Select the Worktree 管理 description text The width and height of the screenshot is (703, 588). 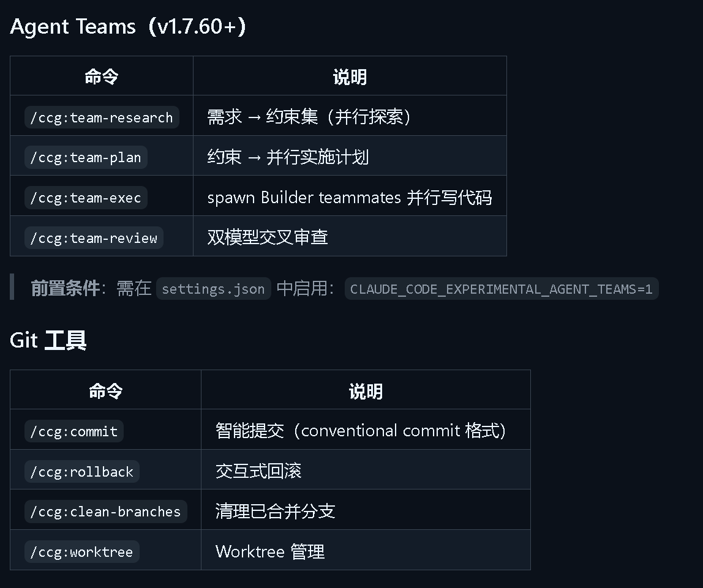(270, 552)
